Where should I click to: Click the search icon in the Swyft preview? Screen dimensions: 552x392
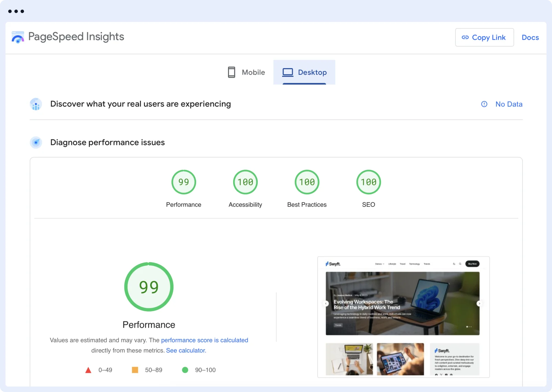pos(460,264)
